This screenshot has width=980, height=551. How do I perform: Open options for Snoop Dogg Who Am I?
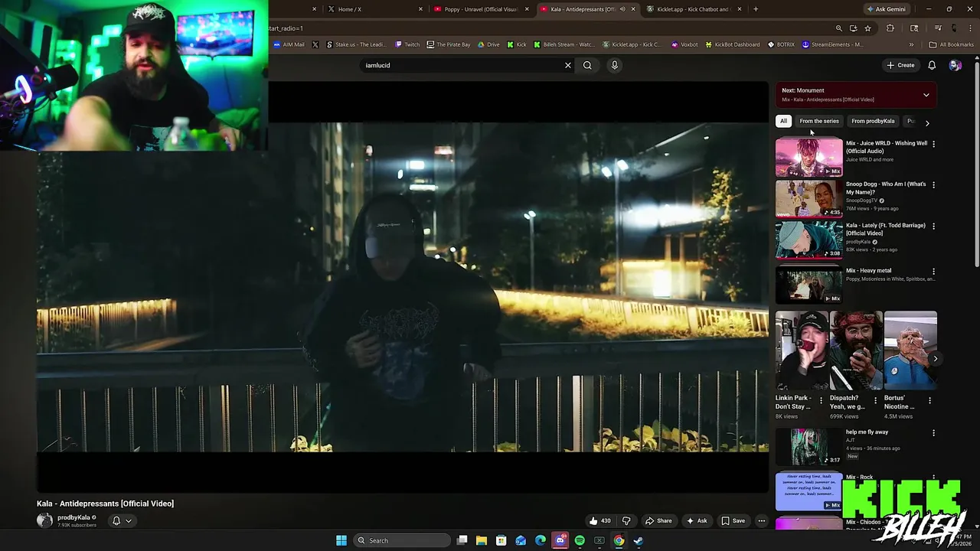(x=933, y=185)
